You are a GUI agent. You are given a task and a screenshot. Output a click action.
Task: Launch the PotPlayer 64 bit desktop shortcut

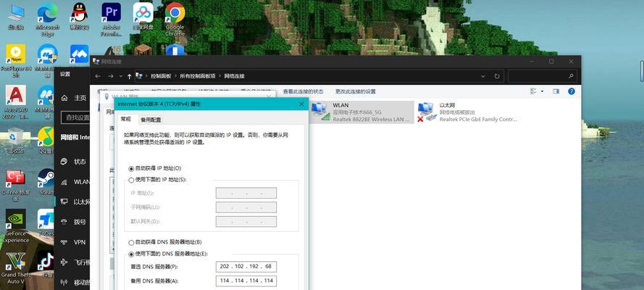click(16, 60)
